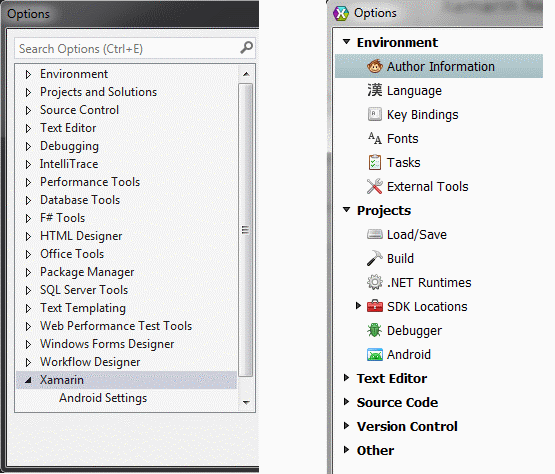Viewport: 555px width, 474px height.
Task: Click the Author Information monkey icon
Action: [x=374, y=66]
